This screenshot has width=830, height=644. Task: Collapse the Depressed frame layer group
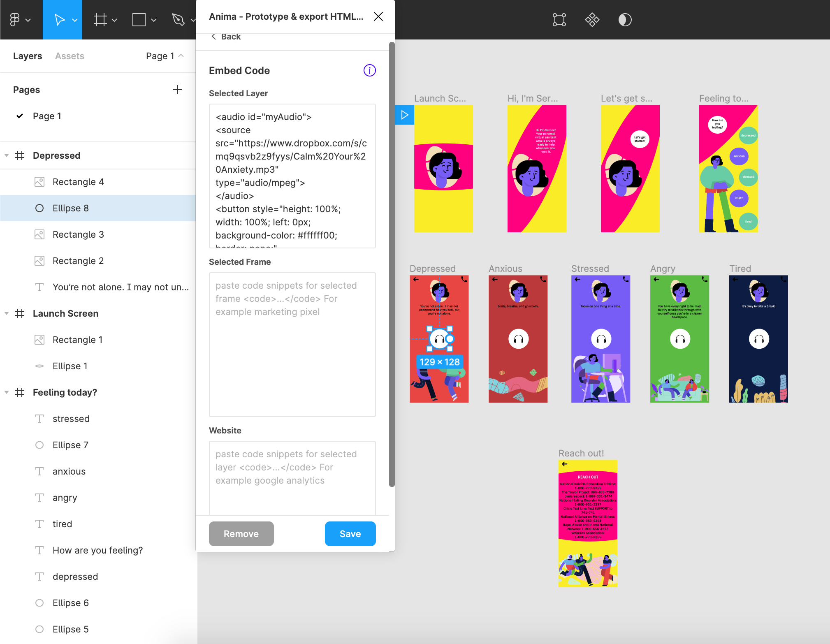click(x=7, y=155)
